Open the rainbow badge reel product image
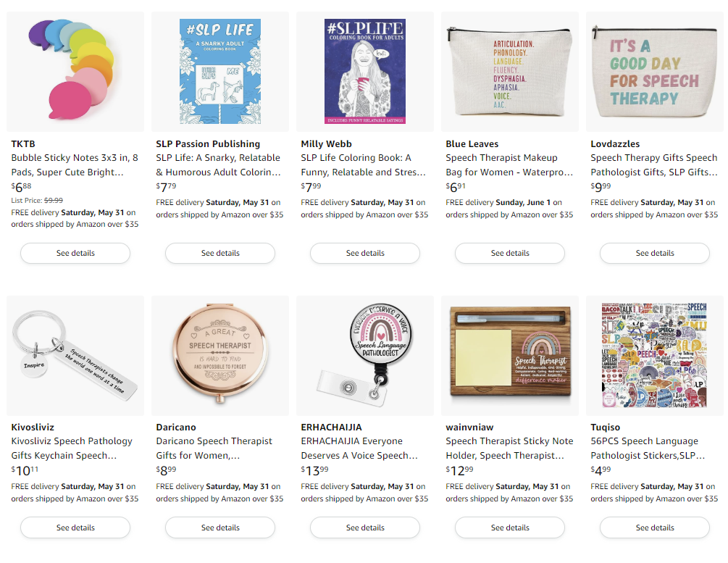The height and width of the screenshot is (563, 728). (x=365, y=355)
